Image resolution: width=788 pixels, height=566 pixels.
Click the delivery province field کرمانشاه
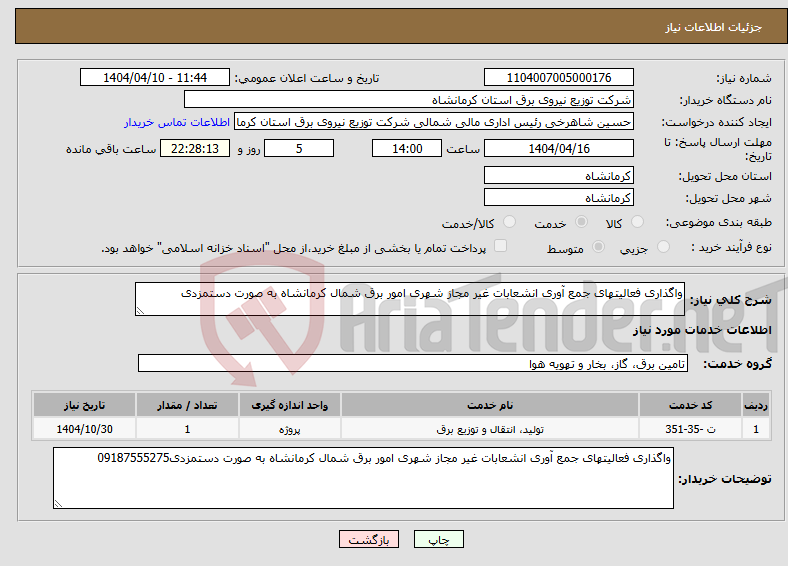[558, 175]
